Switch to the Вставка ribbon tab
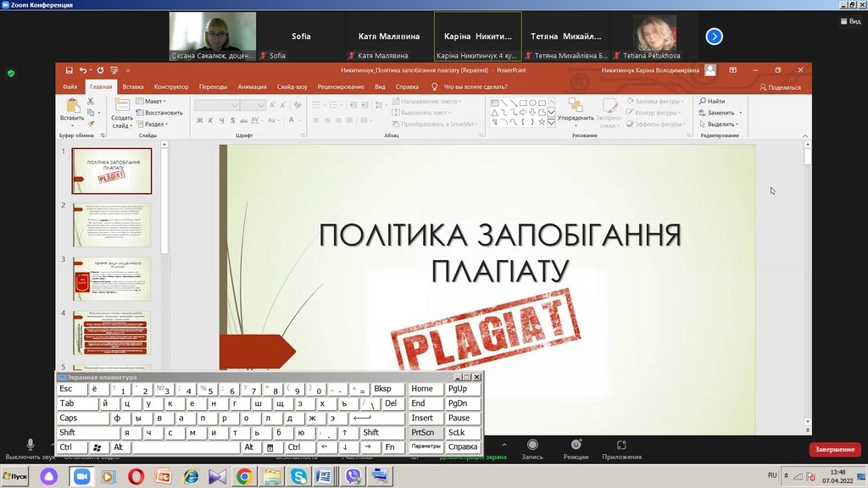 click(133, 86)
